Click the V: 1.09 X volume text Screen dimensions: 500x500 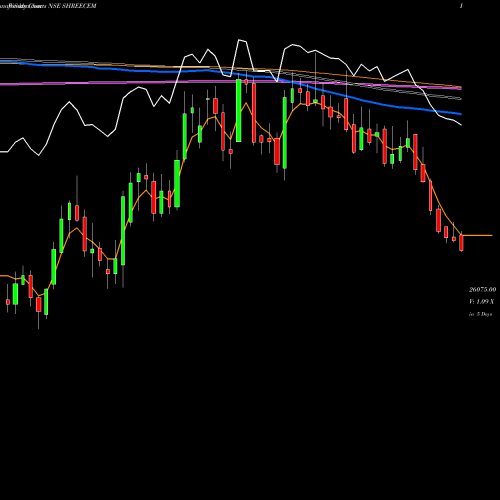pyautogui.click(x=482, y=302)
